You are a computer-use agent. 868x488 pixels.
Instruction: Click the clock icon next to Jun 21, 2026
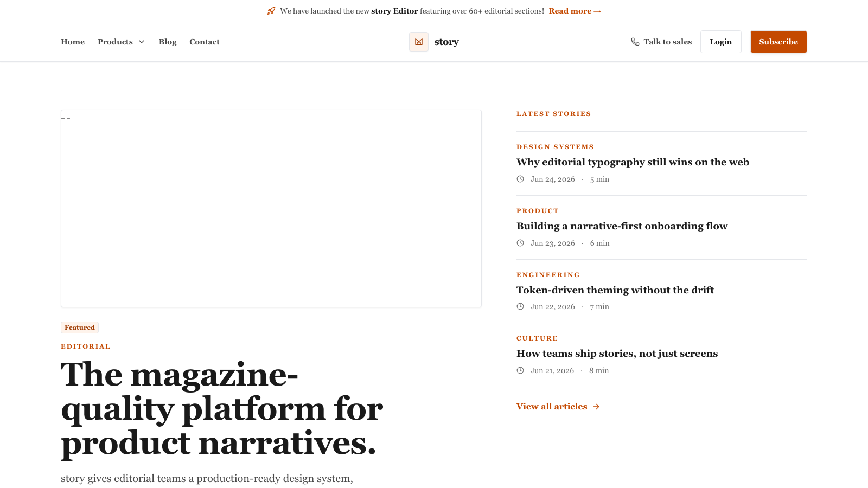point(520,370)
